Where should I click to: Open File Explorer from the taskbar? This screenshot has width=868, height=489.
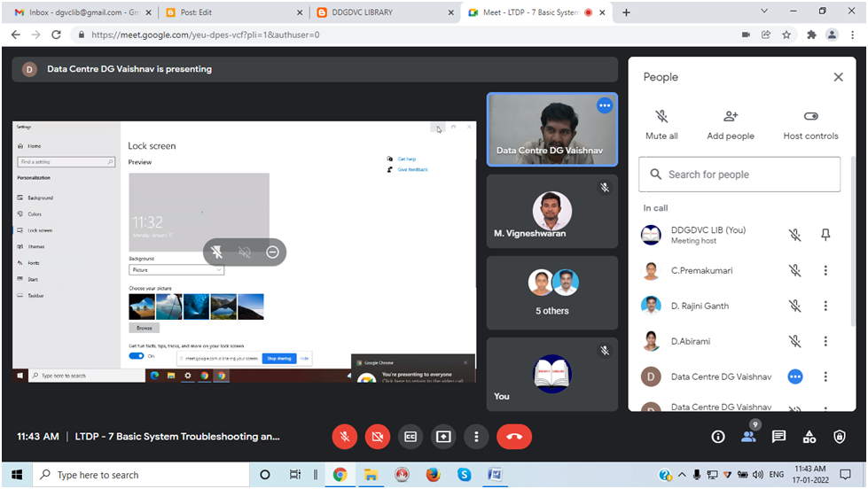tap(371, 475)
